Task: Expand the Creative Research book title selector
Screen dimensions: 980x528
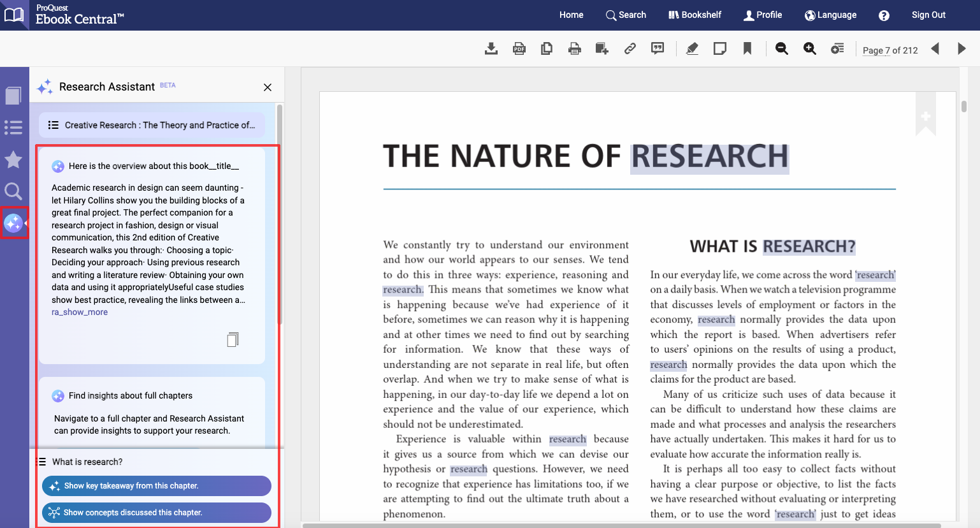Action: [152, 126]
